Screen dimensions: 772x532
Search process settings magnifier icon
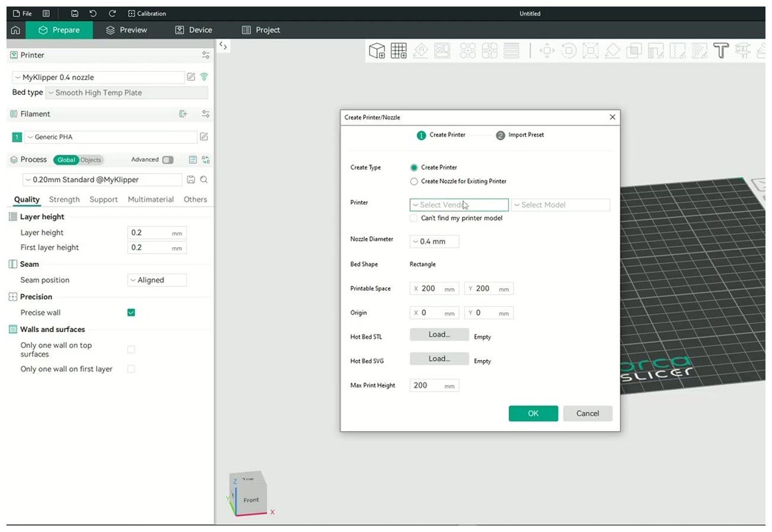pyautogui.click(x=204, y=180)
